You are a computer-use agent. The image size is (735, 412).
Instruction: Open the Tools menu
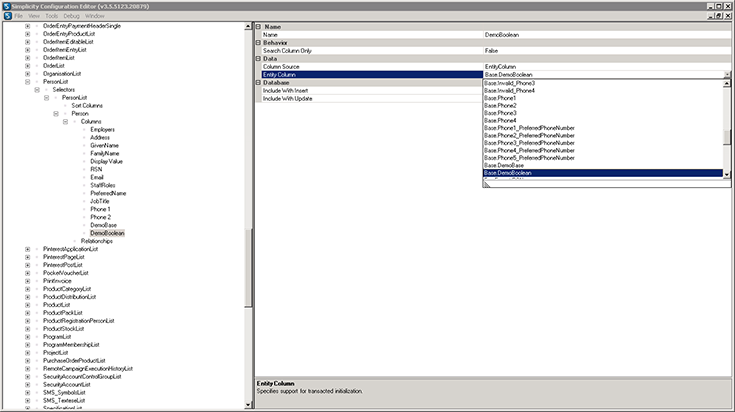point(52,16)
